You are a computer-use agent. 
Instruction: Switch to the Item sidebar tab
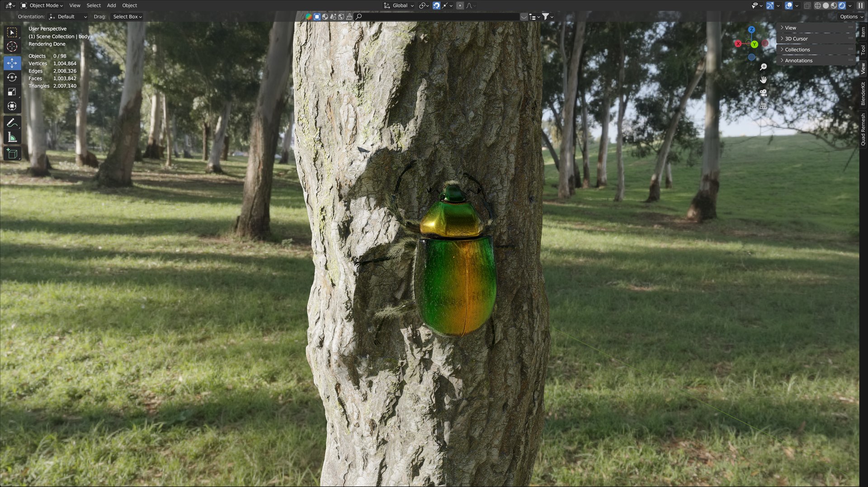(x=863, y=32)
